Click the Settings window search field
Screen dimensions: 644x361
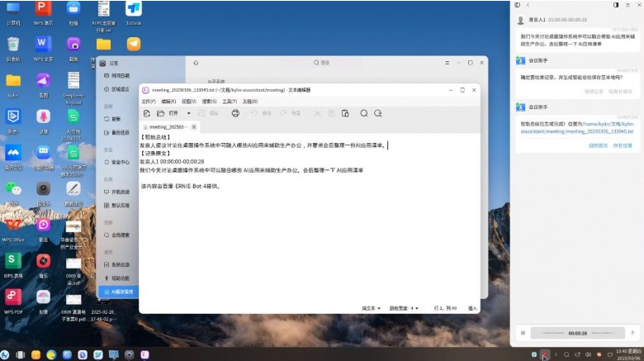(322, 63)
